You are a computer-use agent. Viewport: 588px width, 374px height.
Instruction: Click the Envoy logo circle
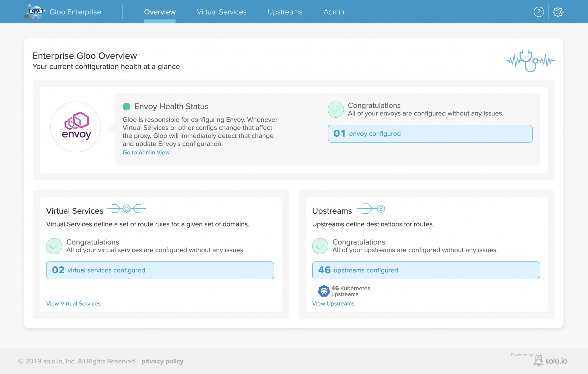point(76,127)
